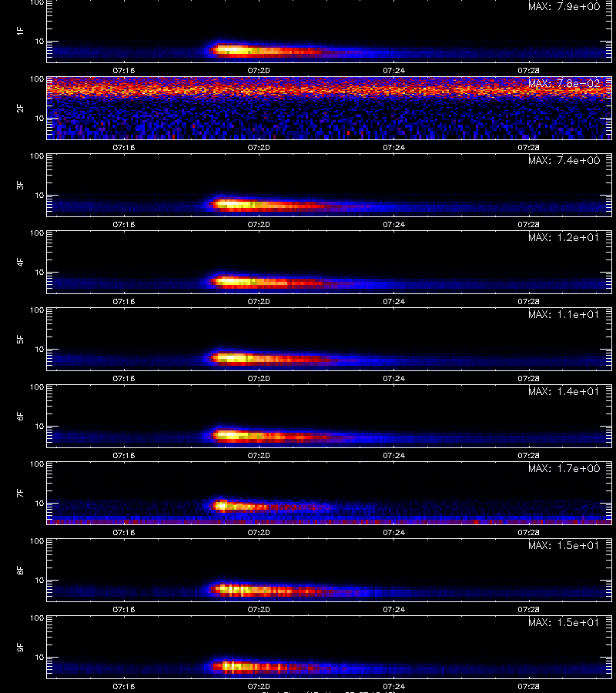The width and height of the screenshot is (616, 693).
Task: Select the MAX: 7.9e+00 readout
Action: (x=564, y=7)
